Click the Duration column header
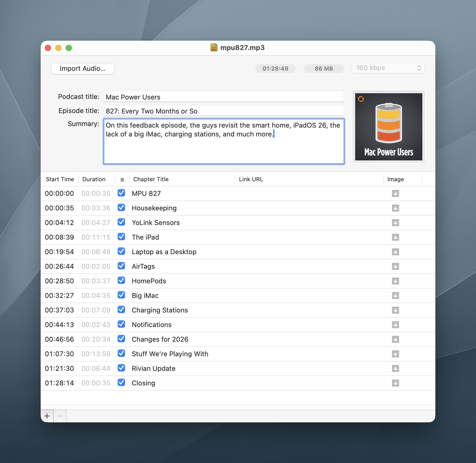The image size is (476, 463). click(x=94, y=179)
